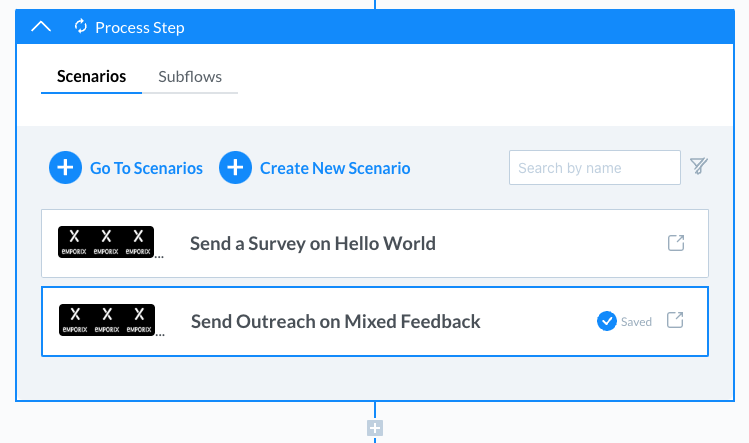Switch to the Subflows tab

tap(190, 76)
